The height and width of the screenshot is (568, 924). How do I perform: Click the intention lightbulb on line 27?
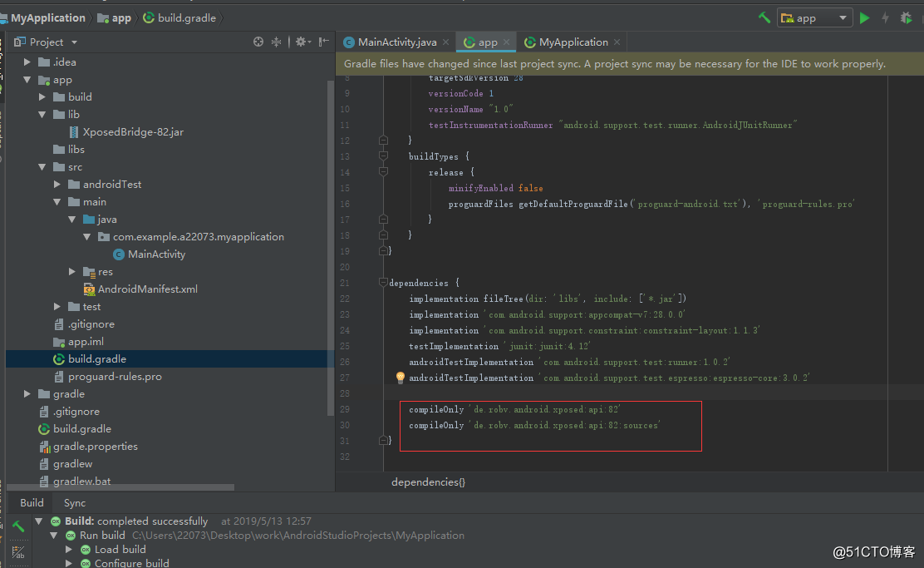401,378
